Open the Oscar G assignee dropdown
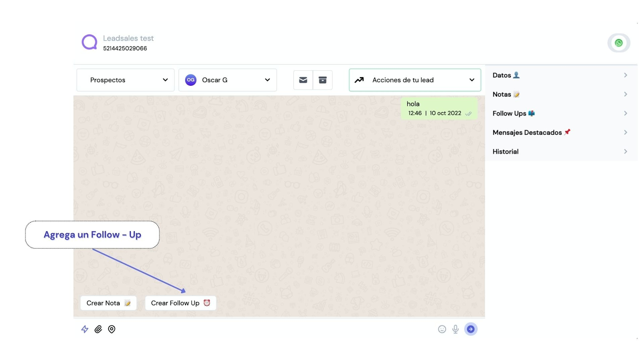 point(228,80)
